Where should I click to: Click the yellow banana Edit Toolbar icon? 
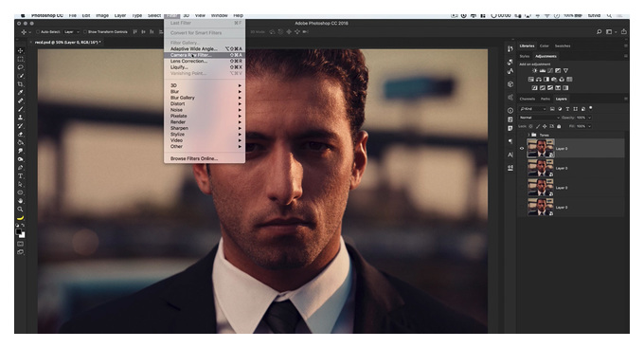pyautogui.click(x=20, y=218)
